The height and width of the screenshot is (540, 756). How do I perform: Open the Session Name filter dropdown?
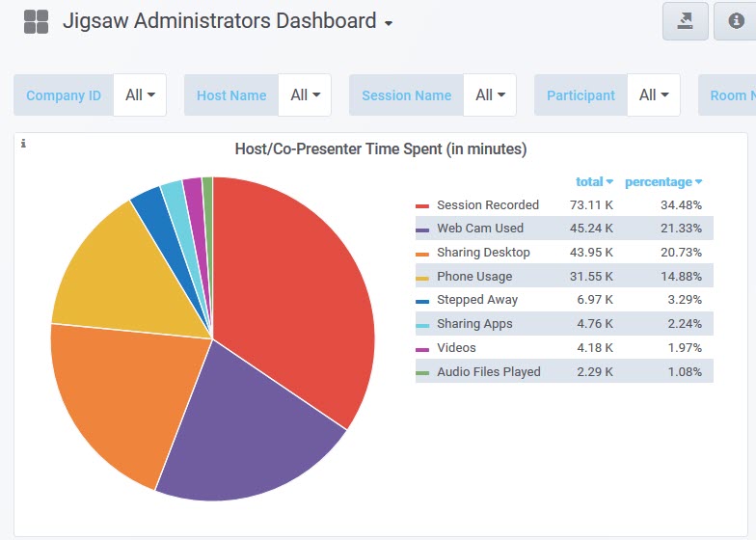click(491, 95)
